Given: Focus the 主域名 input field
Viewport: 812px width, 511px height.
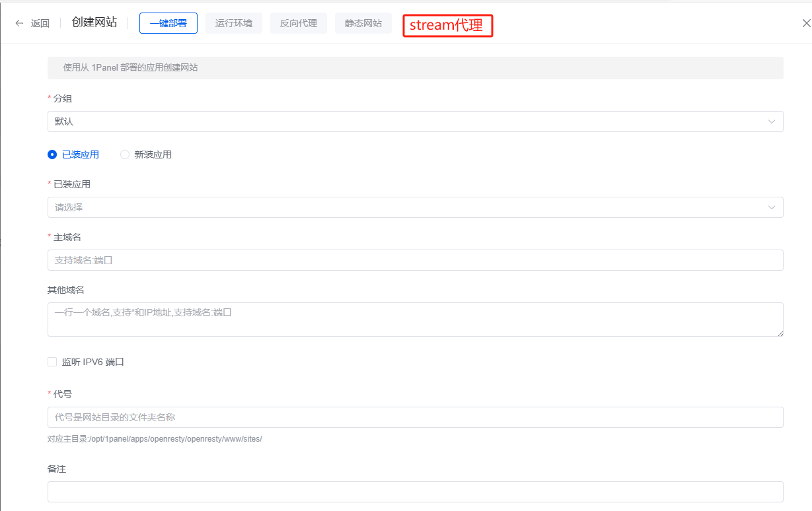Looking at the screenshot, I should (x=416, y=260).
